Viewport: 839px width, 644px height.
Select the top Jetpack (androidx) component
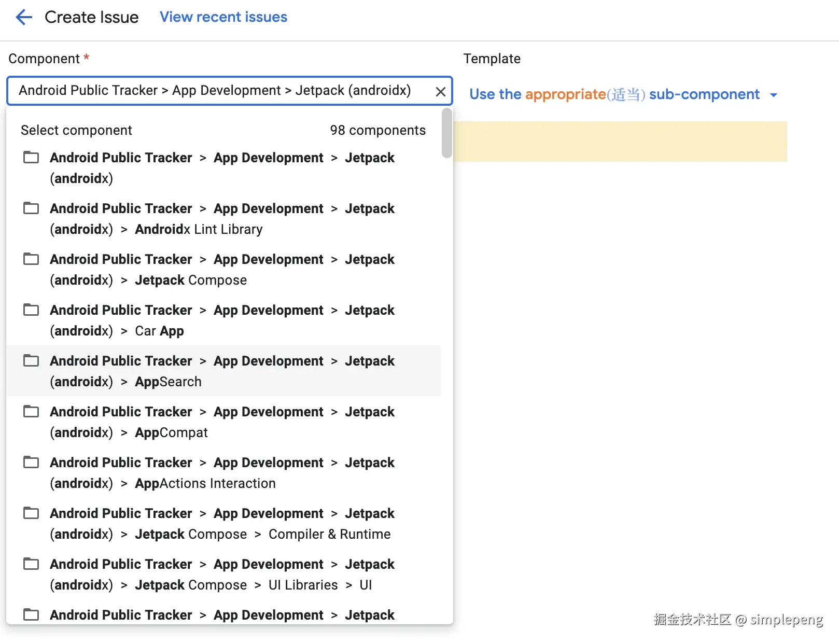(x=223, y=168)
